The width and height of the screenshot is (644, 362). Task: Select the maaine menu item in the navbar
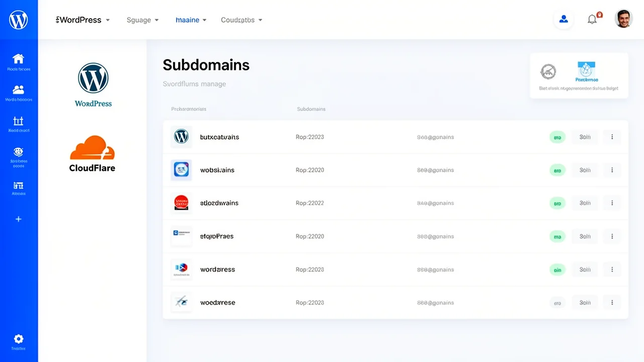pos(191,20)
